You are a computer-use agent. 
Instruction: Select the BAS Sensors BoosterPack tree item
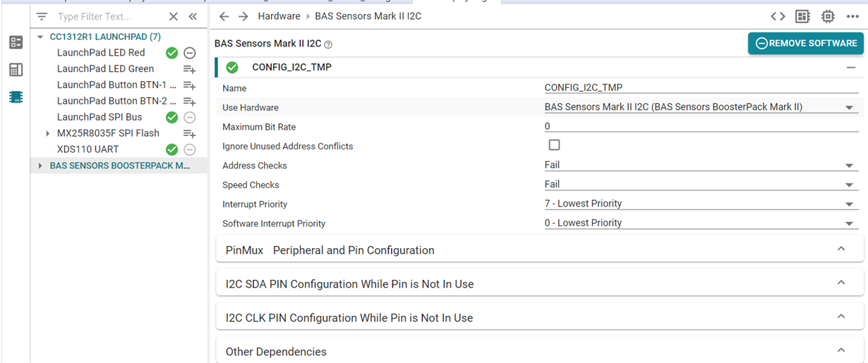119,166
